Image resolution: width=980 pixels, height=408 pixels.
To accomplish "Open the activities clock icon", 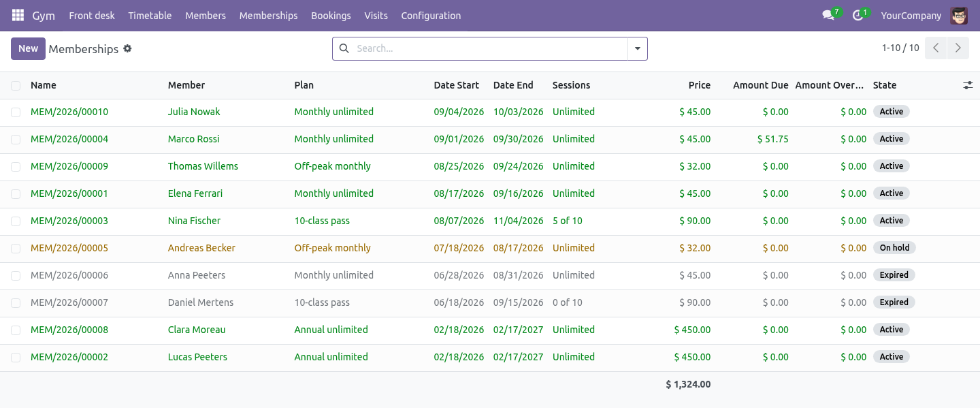I will tap(857, 15).
